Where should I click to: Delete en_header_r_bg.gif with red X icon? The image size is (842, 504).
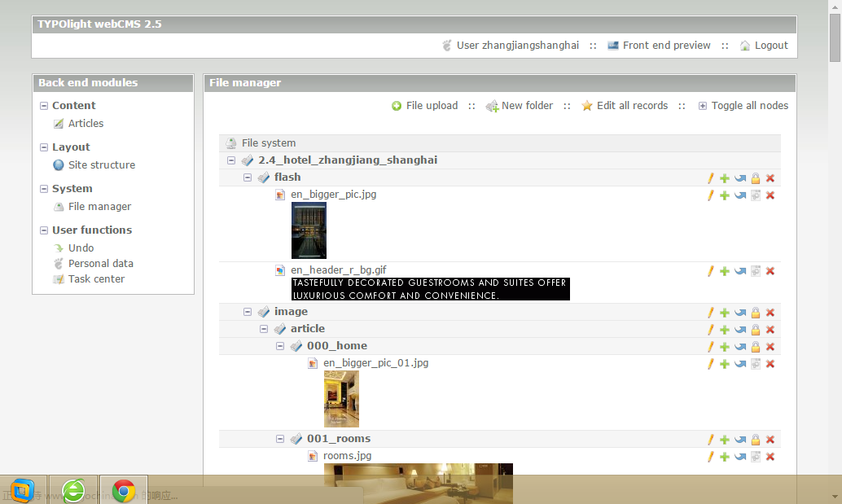[770, 271]
